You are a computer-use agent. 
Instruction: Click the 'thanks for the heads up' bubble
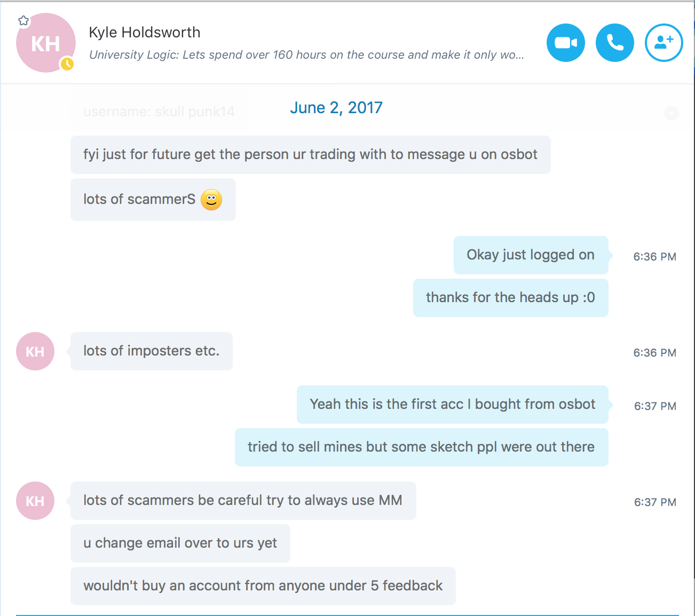511,298
